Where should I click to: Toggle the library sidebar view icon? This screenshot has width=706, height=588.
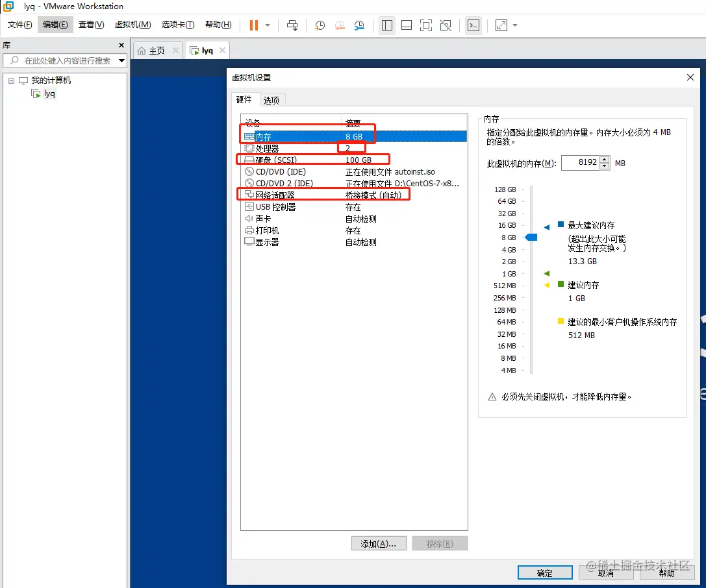click(x=386, y=25)
